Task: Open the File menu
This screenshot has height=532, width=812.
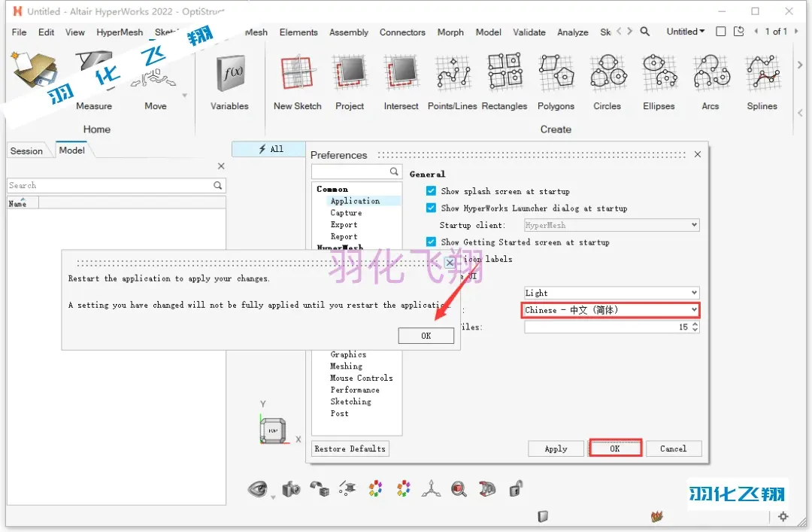Action: pyautogui.click(x=19, y=32)
